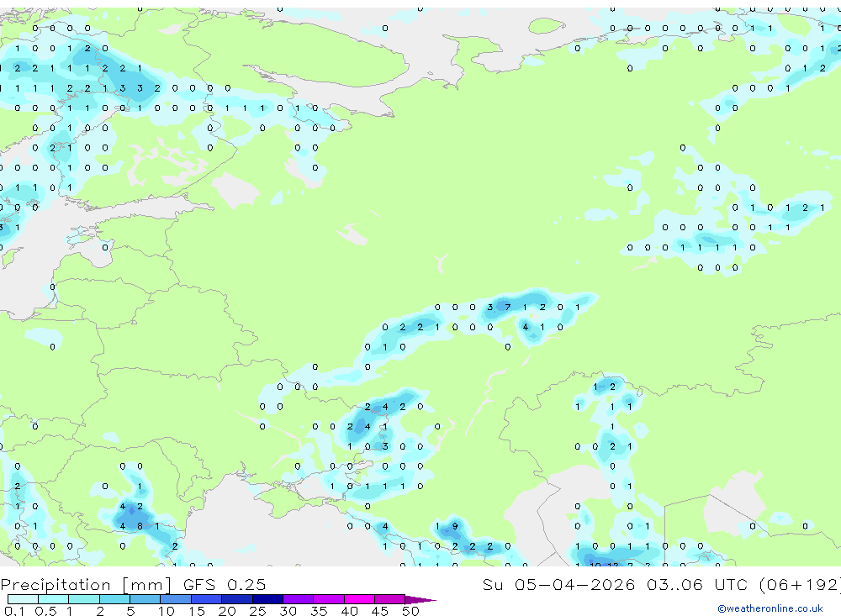Pick the 5–10 mm legend color swatch
The image size is (841, 616).
145,599
